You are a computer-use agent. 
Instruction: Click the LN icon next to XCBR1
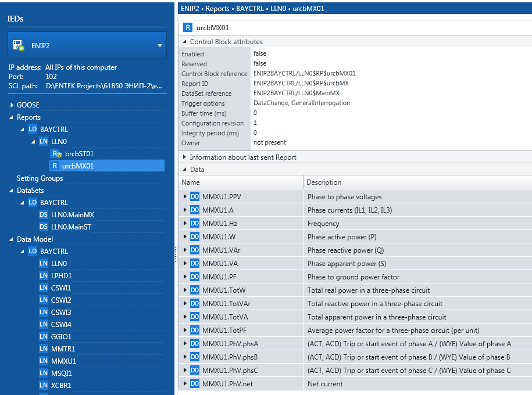point(44,385)
